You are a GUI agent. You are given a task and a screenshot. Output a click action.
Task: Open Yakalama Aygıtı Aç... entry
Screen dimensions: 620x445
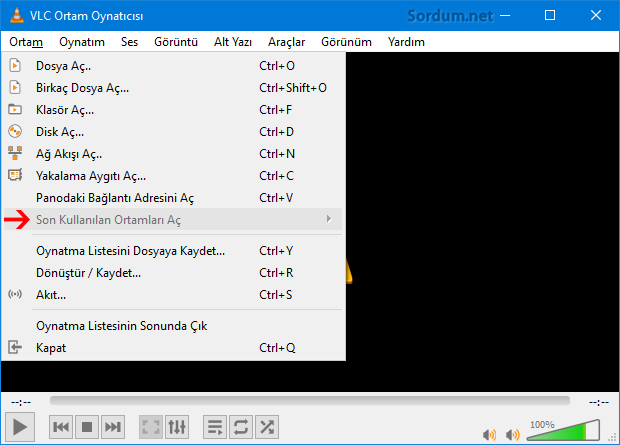(173, 176)
